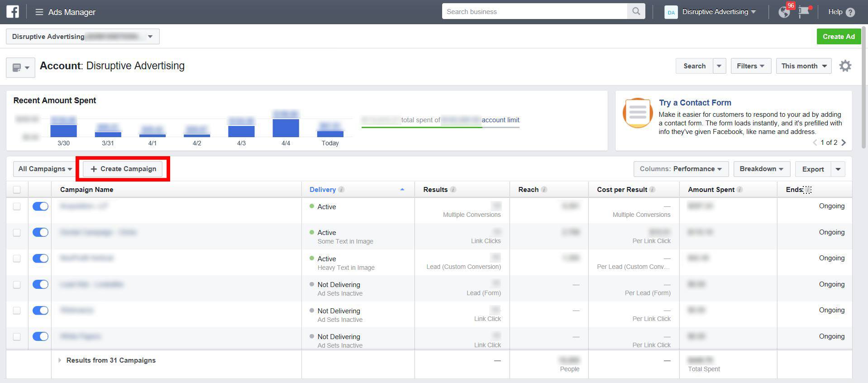This screenshot has width=868, height=383.
Task: Open the business account dropdown in header
Action: 719,12
